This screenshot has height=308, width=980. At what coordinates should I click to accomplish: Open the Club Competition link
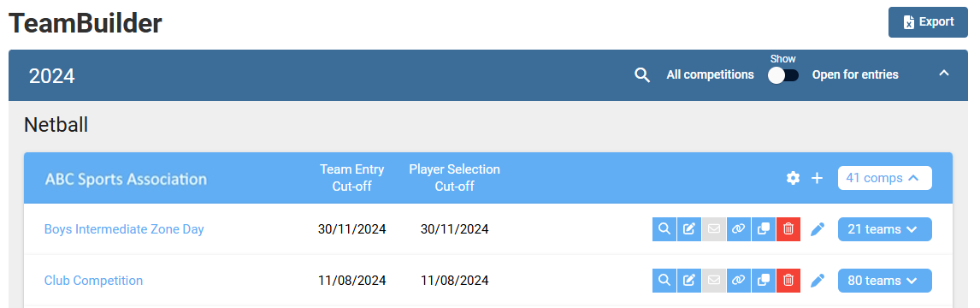[x=93, y=281]
